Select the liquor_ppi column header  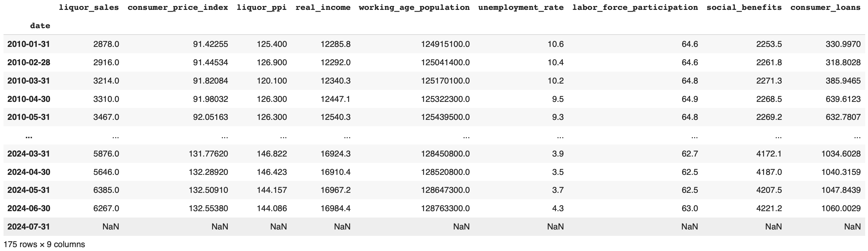coord(262,7)
